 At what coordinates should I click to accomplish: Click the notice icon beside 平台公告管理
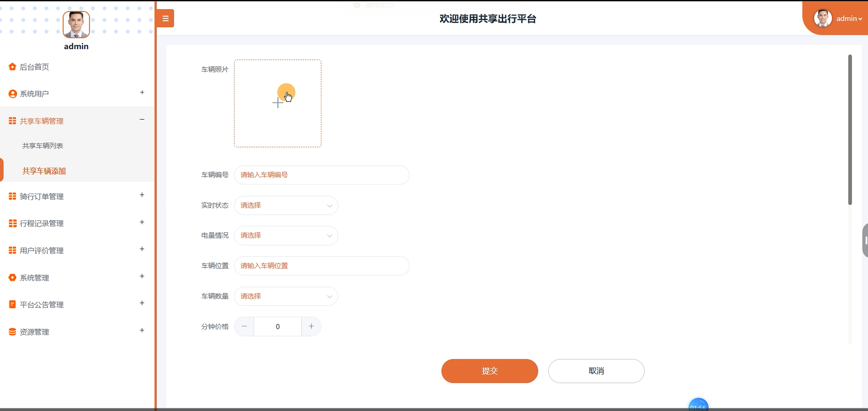[x=13, y=305]
